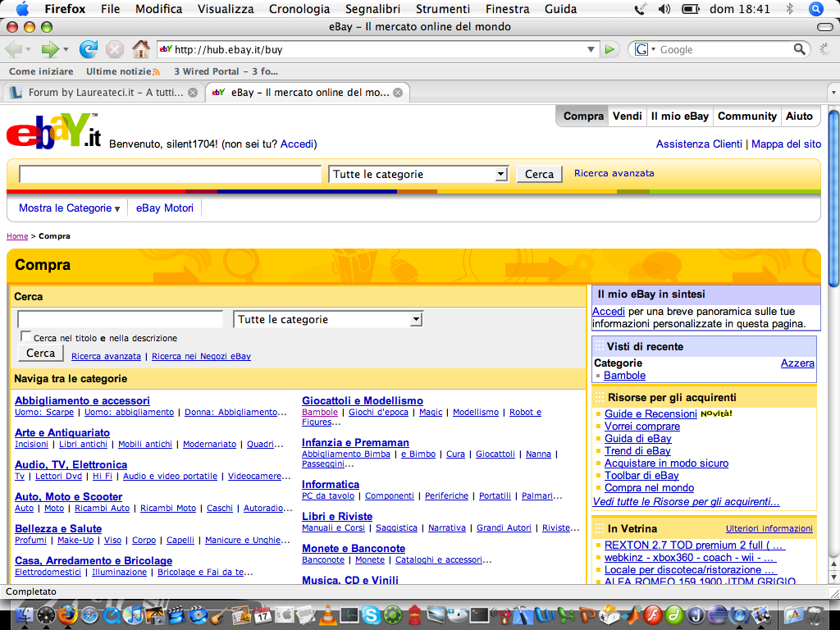Open the Trash in the dock
The height and width of the screenshot is (630, 840).
tap(815, 615)
